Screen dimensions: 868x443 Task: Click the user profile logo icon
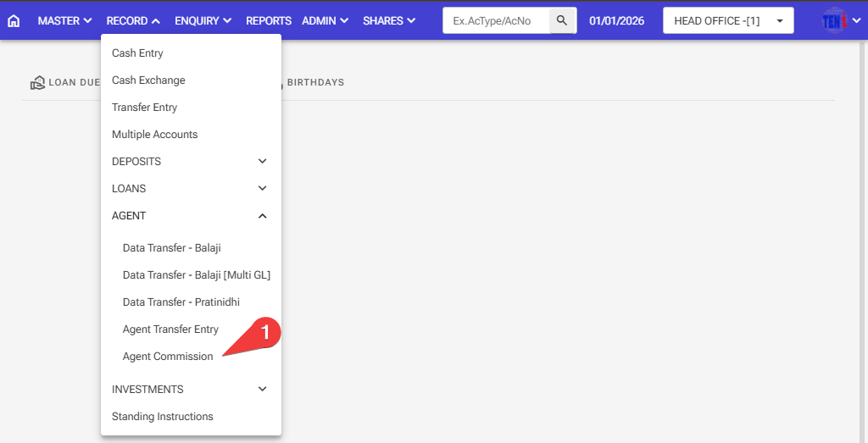pos(835,20)
